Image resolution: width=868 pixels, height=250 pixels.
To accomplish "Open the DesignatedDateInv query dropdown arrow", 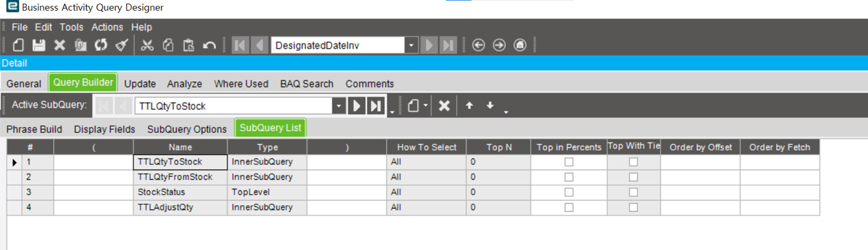I will (411, 45).
